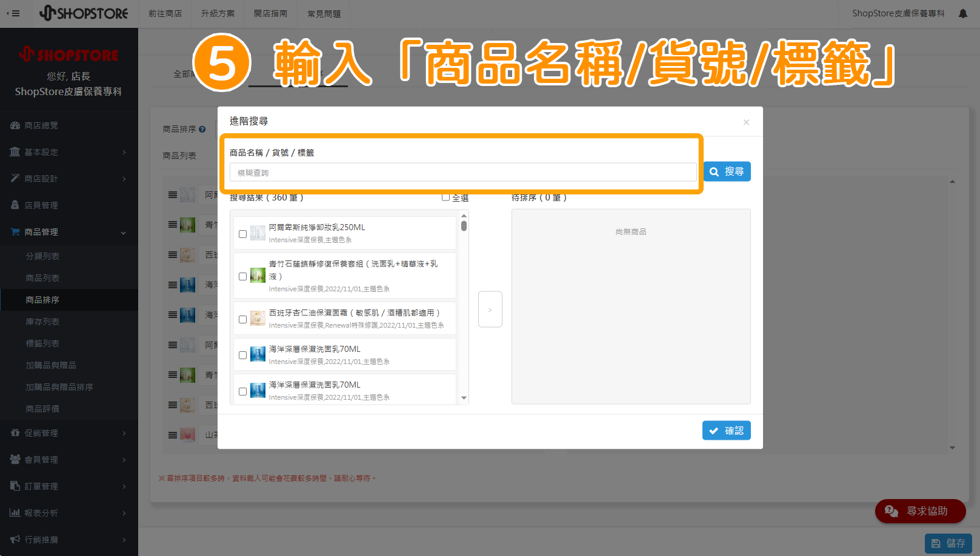Viewport: 980px width, 556px height.
Task: Click the 報表分析 chart icon in sidebar
Action: click(x=15, y=512)
